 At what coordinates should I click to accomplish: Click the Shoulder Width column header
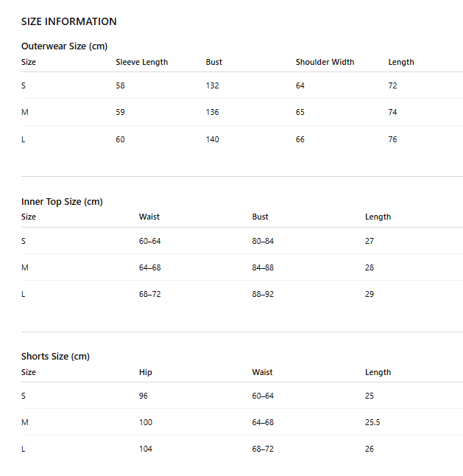325,62
